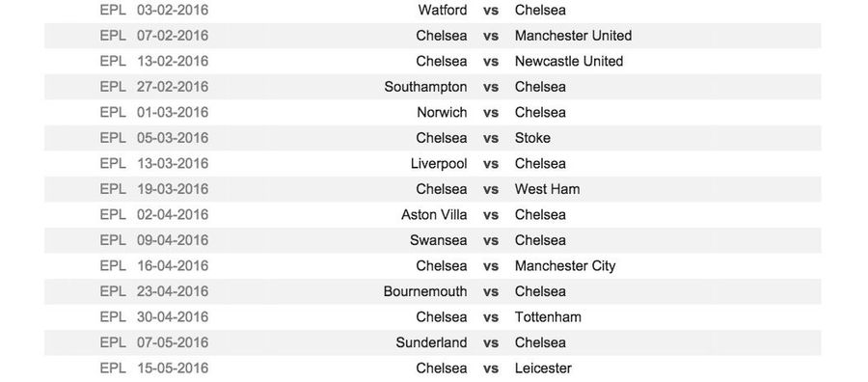The image size is (868, 382).
Task: Click the date 03-02-2016
Action: point(173,10)
